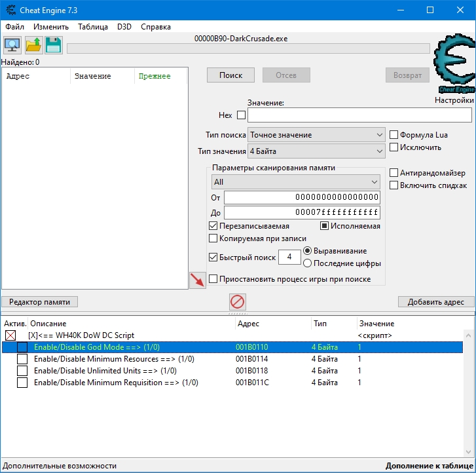Uncheck the Быстрый поиск checkbox

pyautogui.click(x=213, y=257)
